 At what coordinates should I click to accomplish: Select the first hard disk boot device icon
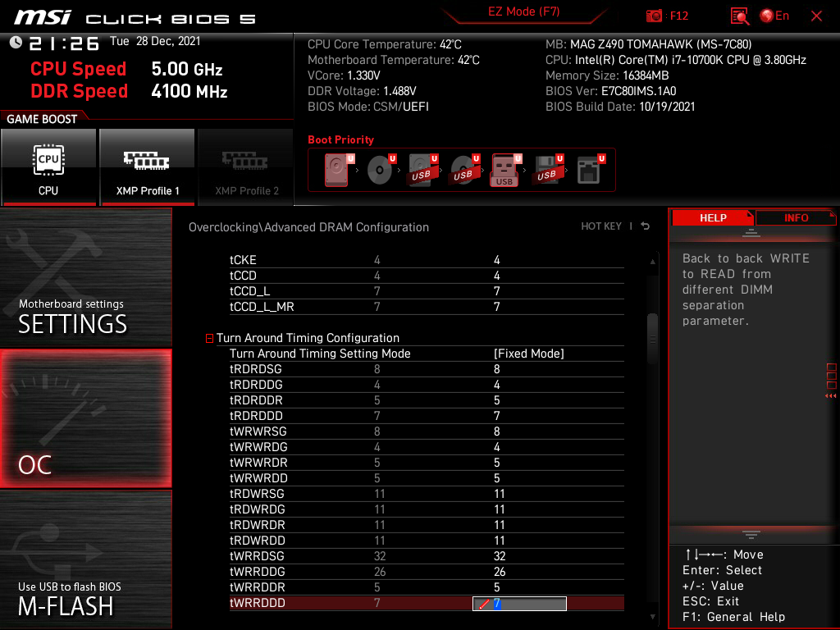(x=339, y=170)
